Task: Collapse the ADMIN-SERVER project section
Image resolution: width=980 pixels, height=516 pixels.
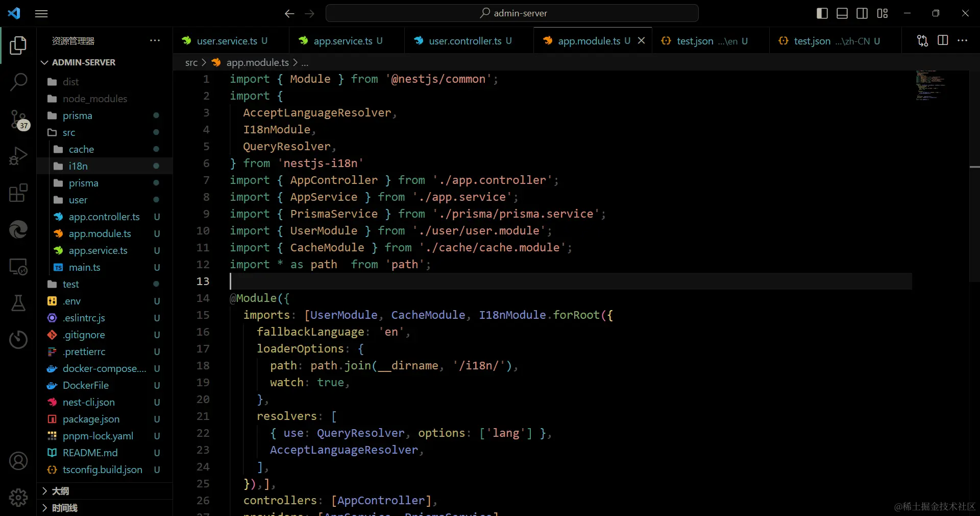Action: pos(105,62)
